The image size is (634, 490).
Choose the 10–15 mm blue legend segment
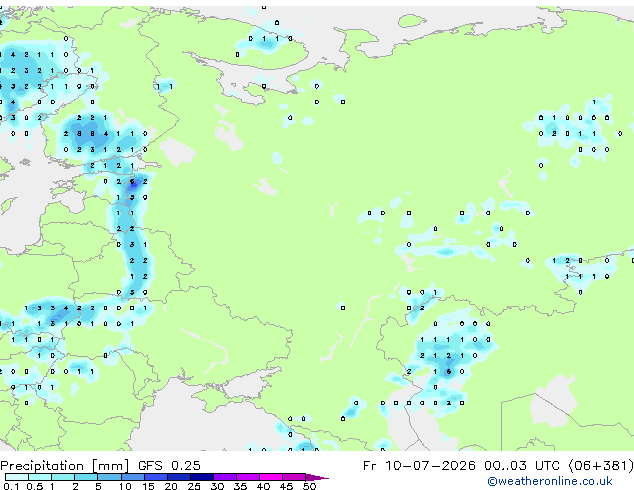click(133, 477)
